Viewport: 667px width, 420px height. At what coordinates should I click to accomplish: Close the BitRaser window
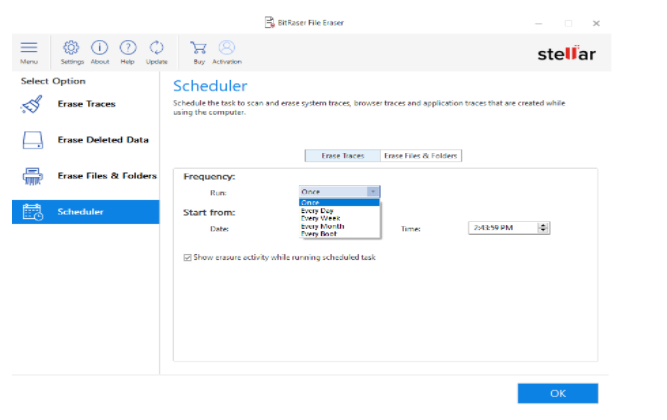(x=596, y=23)
